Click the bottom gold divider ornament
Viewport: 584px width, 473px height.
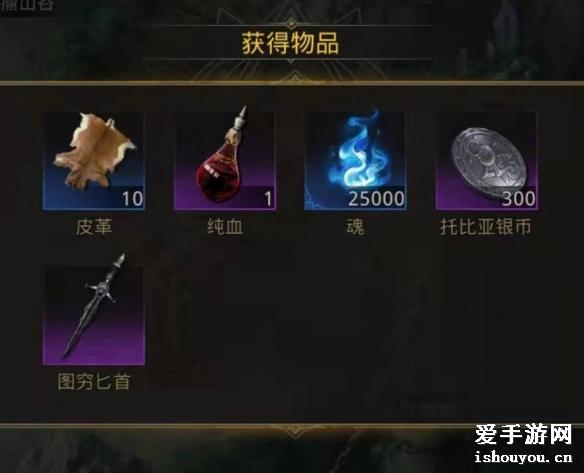[x=295, y=430]
